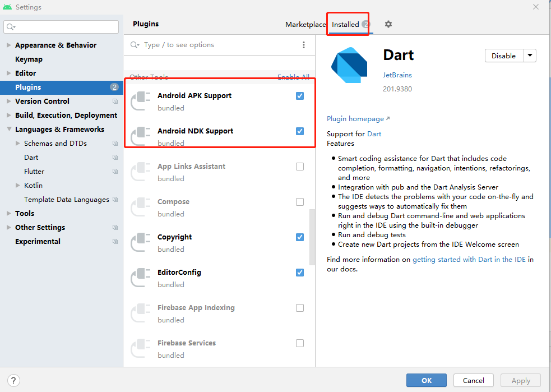Disable the Dart plugin
Screen dimensions: 551x392
coord(504,56)
